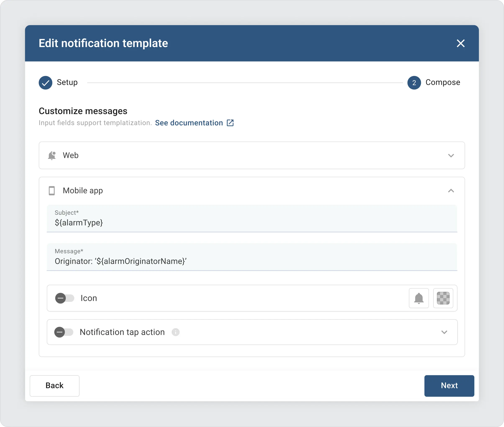Pick the transparent icon color swatch
Viewport: 504px width, 427px height.
[443, 298]
